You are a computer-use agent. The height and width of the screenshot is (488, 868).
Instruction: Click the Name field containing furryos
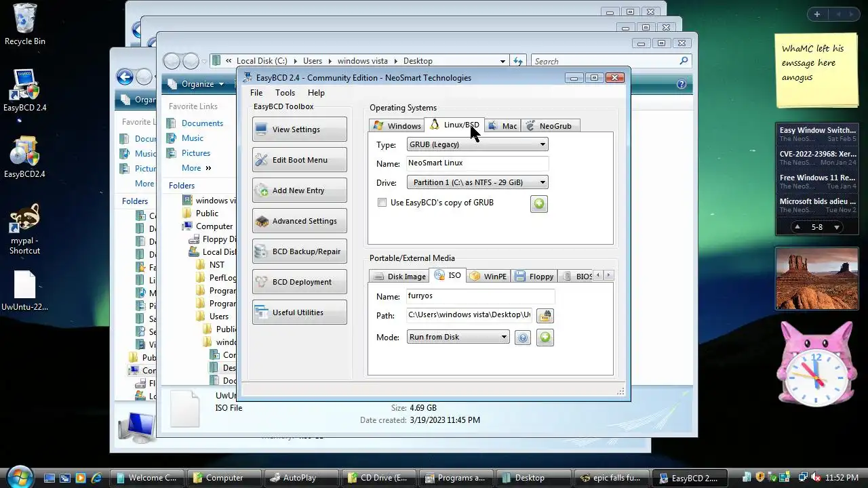tap(480, 296)
